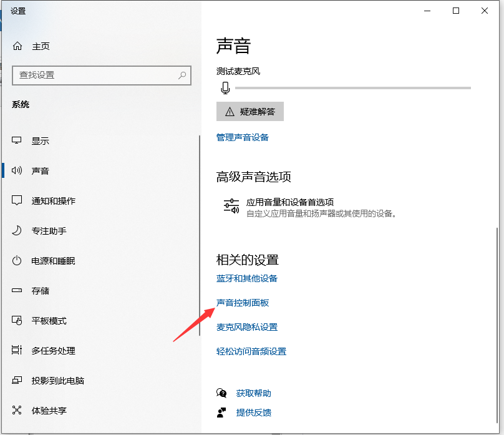
Task: Open the 声音控制面板 link
Action: coord(243,302)
